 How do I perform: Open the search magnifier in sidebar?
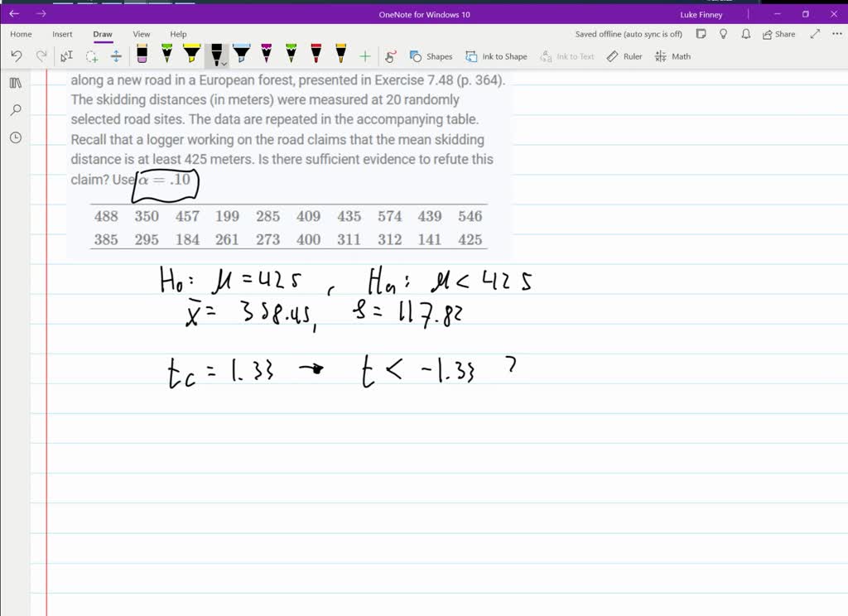[x=16, y=110]
